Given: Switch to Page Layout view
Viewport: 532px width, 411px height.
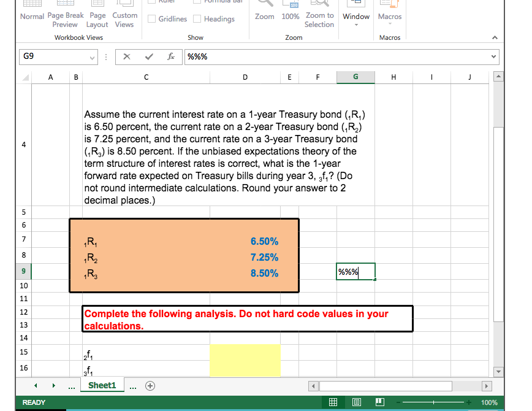Looking at the screenshot, I should tap(97, 14).
